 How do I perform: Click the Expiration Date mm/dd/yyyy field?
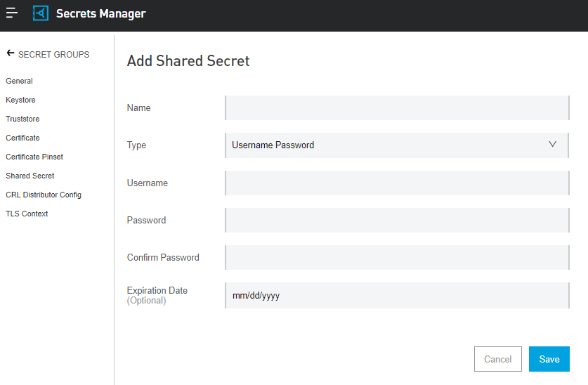click(397, 296)
